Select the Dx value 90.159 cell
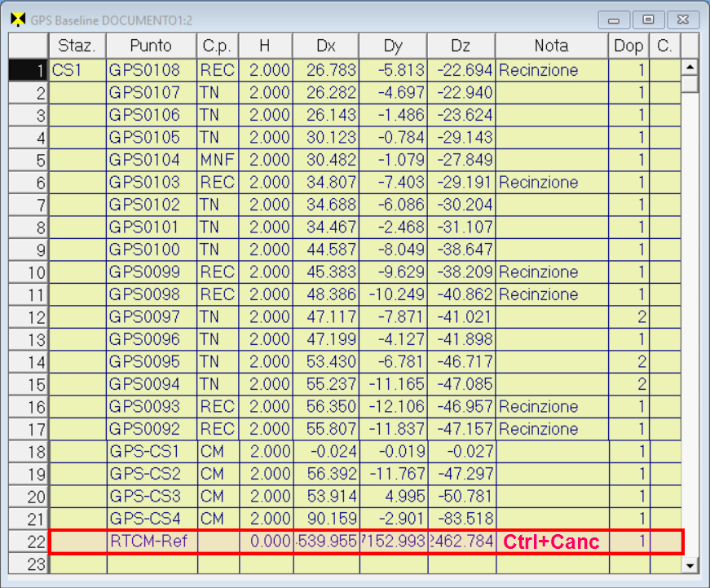Image resolution: width=710 pixels, height=588 pixels. (x=326, y=519)
